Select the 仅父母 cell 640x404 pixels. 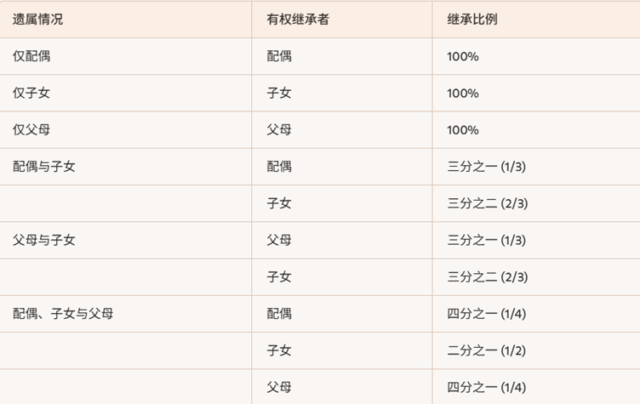[31, 130]
